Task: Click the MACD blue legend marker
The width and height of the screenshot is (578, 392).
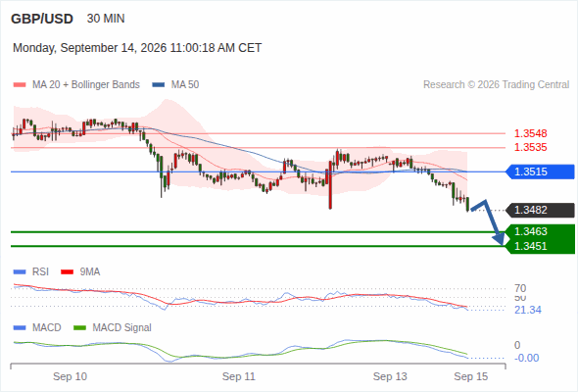Action: coord(20,328)
